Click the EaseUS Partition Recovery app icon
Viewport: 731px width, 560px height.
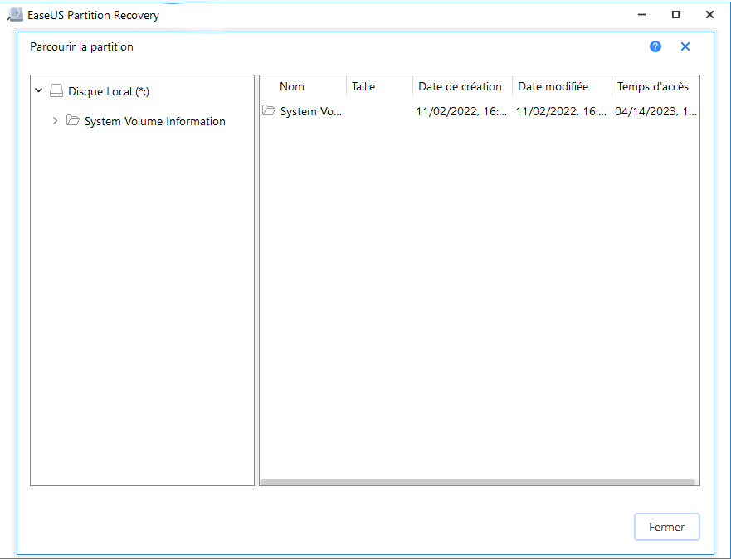coord(15,15)
